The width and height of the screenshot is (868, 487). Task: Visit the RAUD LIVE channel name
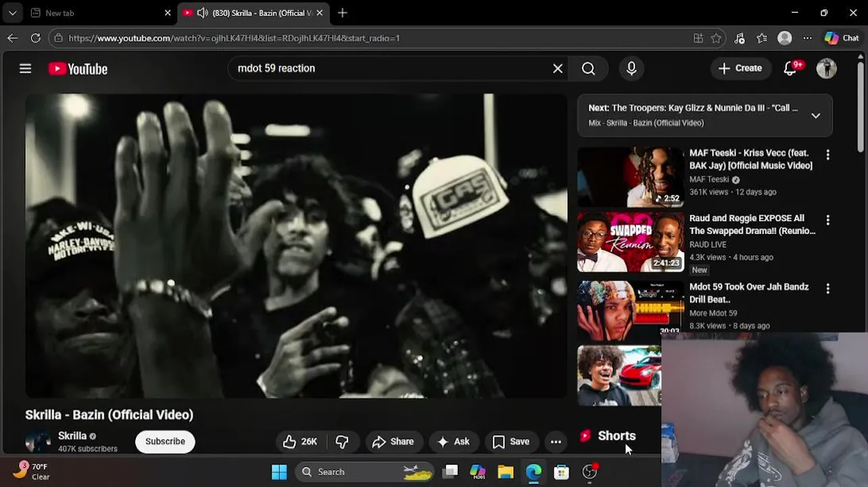pyautogui.click(x=708, y=244)
